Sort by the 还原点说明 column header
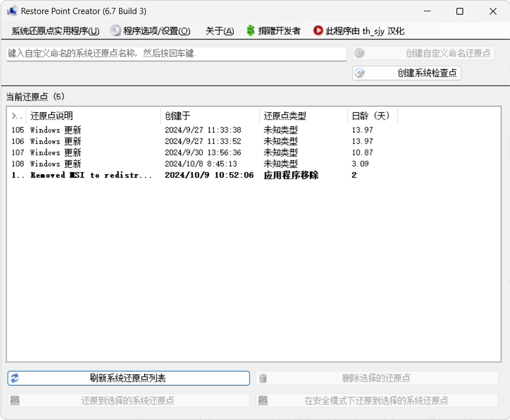Viewport: 510px width, 420px height. point(94,116)
